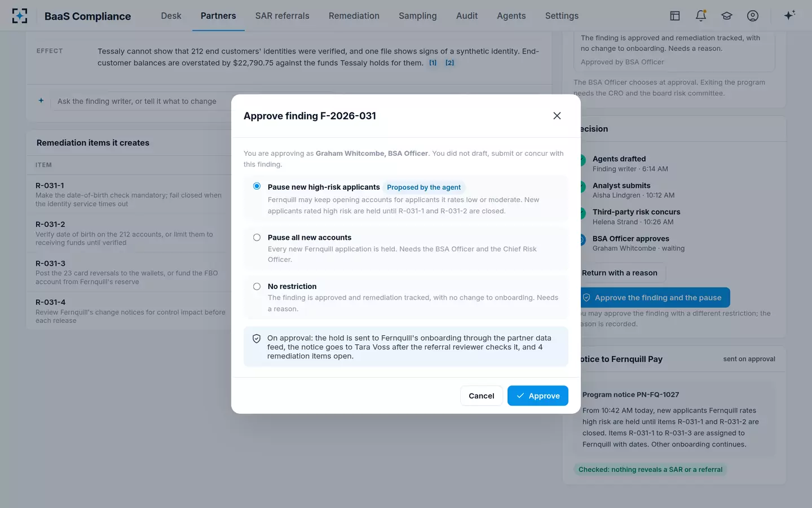
Task: Select remediation item R-031-1
Action: point(131,194)
